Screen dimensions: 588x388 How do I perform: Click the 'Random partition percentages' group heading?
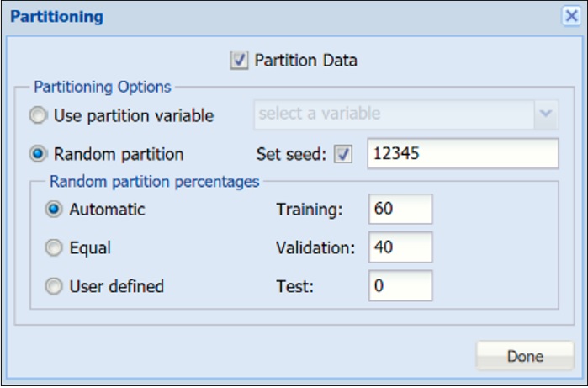point(155,180)
